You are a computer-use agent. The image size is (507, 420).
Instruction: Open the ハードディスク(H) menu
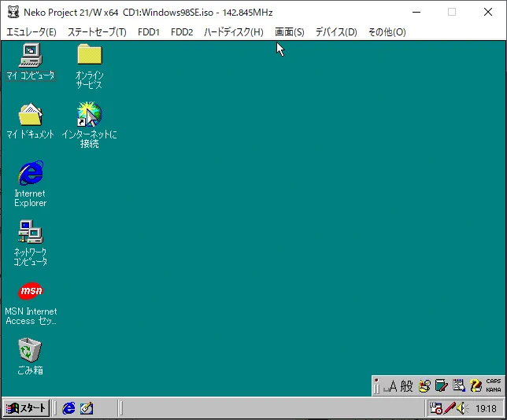(234, 32)
